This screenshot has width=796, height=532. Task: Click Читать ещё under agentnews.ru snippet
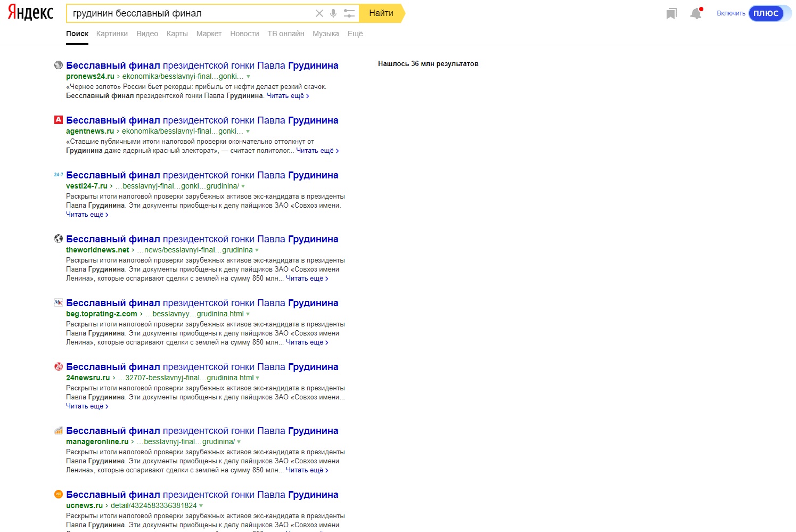(x=317, y=151)
